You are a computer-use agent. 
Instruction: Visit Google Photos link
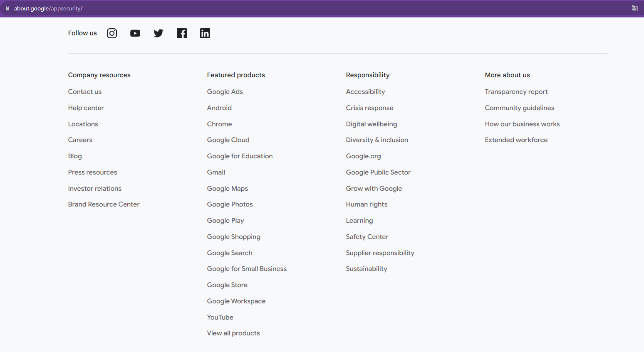(230, 204)
